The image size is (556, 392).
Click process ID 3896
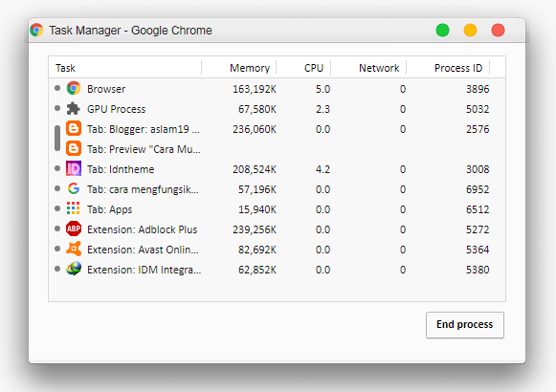click(478, 89)
